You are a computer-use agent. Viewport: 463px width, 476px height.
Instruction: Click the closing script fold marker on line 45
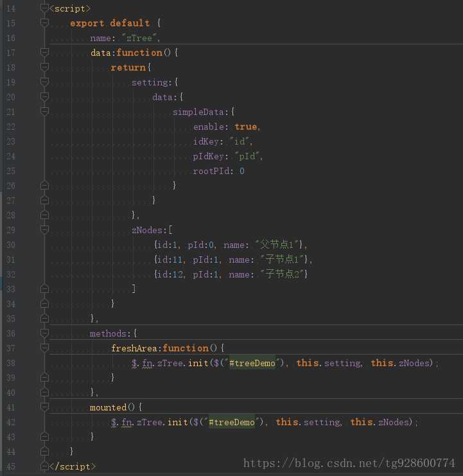44,466
